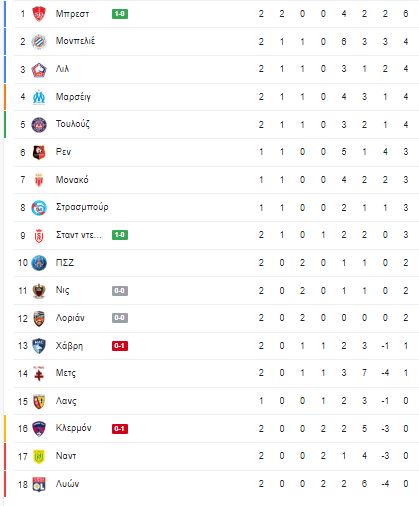
Task: Open the Lyon OL crest
Action: coord(39,484)
